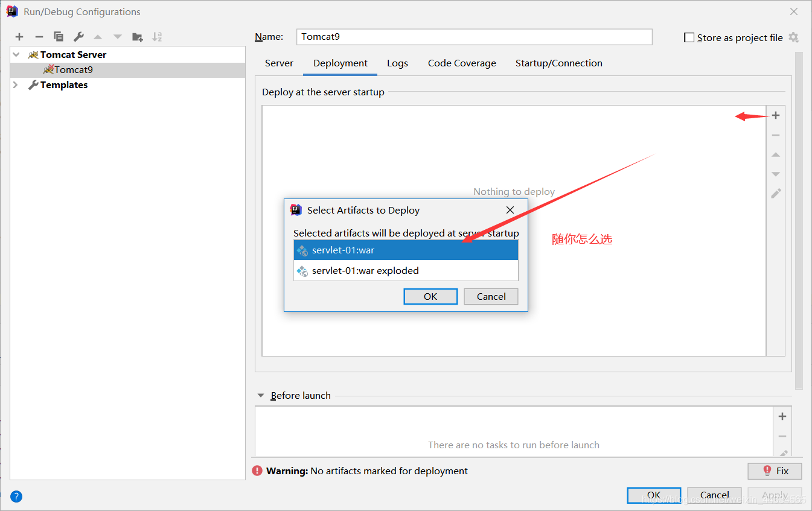The height and width of the screenshot is (511, 812).
Task: Select the servlet-01:war exploded artifact
Action: [406, 271]
